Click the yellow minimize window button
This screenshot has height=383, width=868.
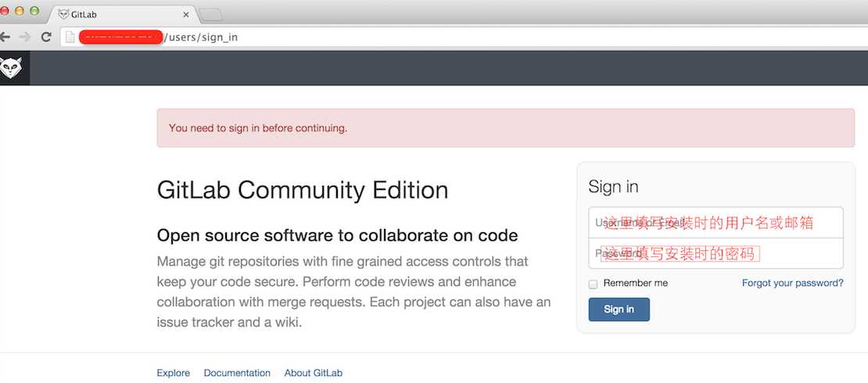click(x=19, y=11)
